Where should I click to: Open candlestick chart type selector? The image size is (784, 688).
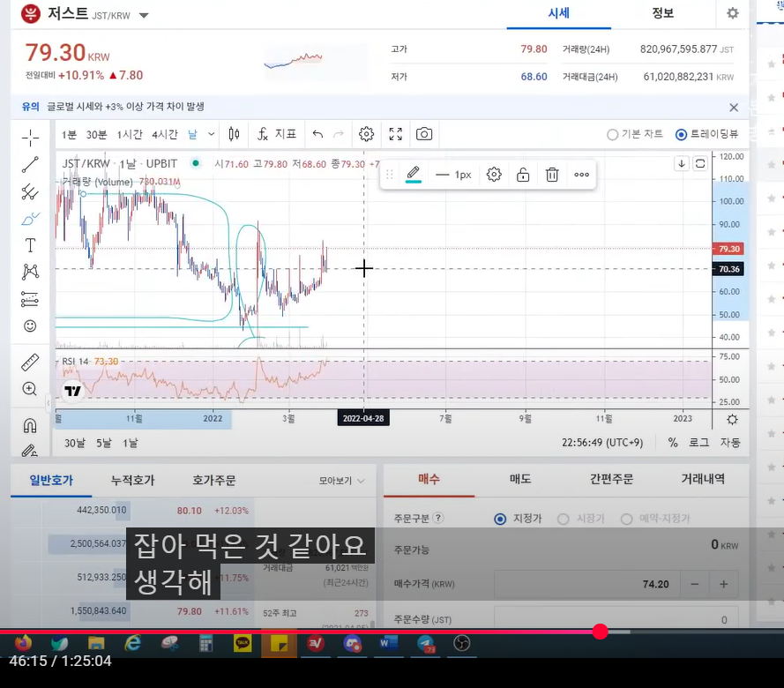point(234,134)
